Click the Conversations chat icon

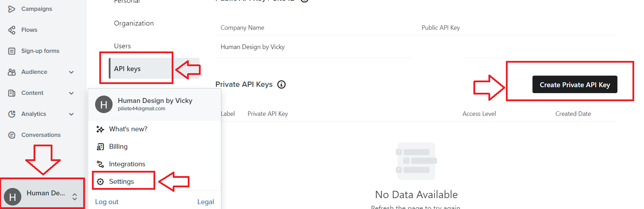pos(12,135)
